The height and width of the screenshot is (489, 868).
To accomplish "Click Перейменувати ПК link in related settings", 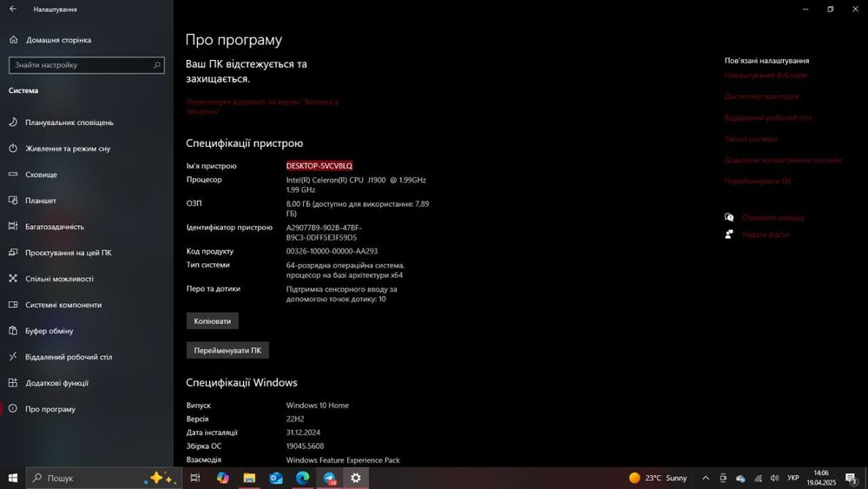I will pyautogui.click(x=758, y=181).
